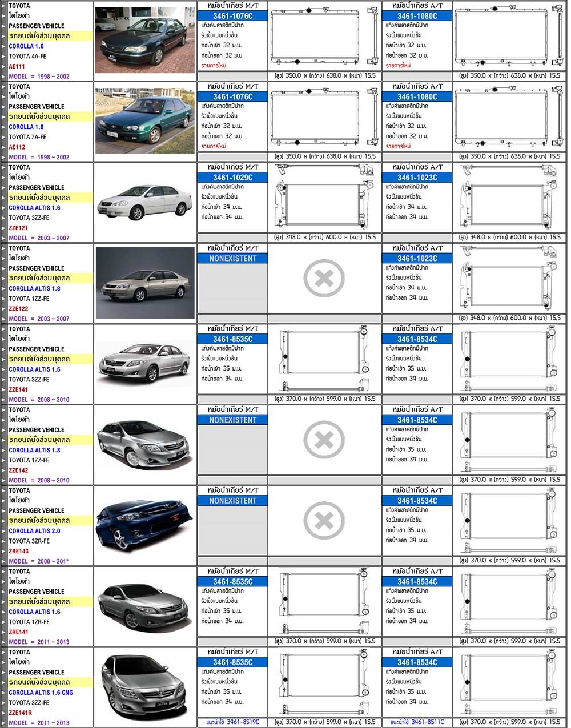Image resolution: width=571 pixels, height=728 pixels.
Task: View A/T radiator diagram in ZZE141 row
Action: (x=509, y=360)
